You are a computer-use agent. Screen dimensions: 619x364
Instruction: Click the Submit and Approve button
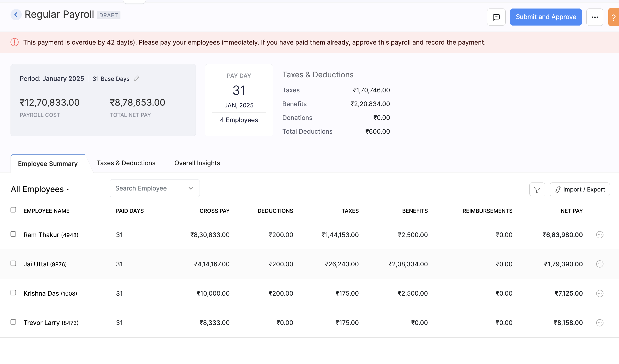pos(546,17)
